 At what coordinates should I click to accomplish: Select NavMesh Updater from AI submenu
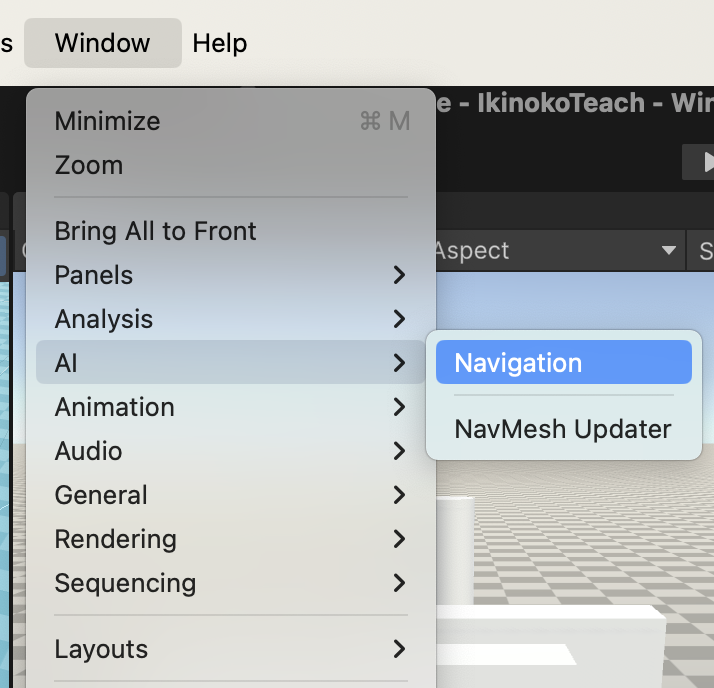(563, 429)
